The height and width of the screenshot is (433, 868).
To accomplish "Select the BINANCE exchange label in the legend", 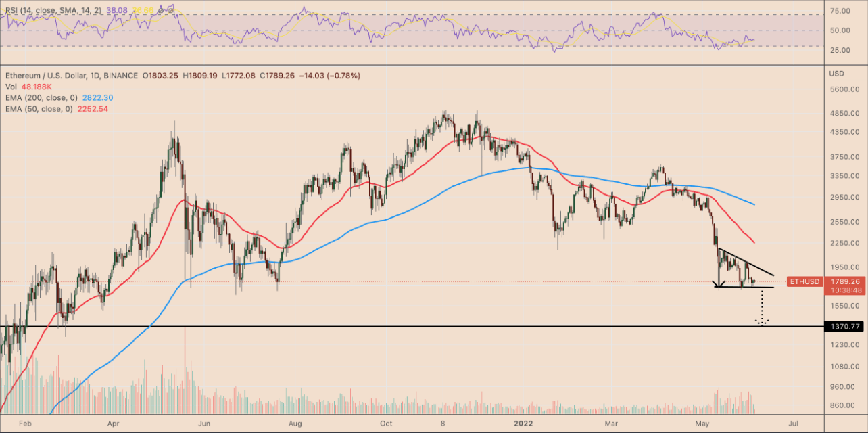I will coord(122,75).
